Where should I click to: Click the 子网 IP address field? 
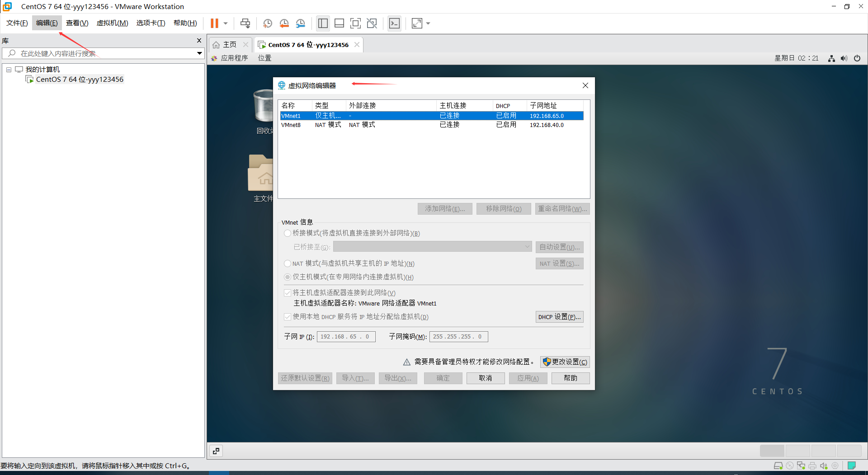346,337
